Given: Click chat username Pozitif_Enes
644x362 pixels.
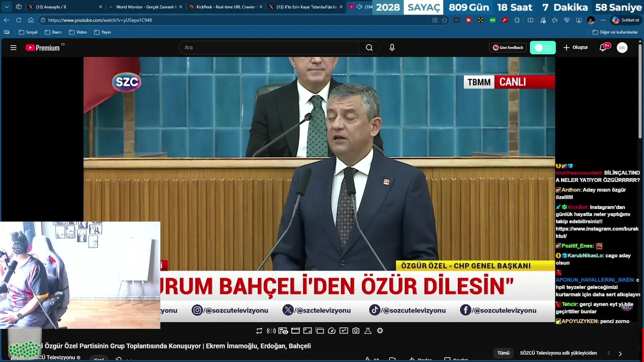Looking at the screenshot, I should tap(577, 246).
